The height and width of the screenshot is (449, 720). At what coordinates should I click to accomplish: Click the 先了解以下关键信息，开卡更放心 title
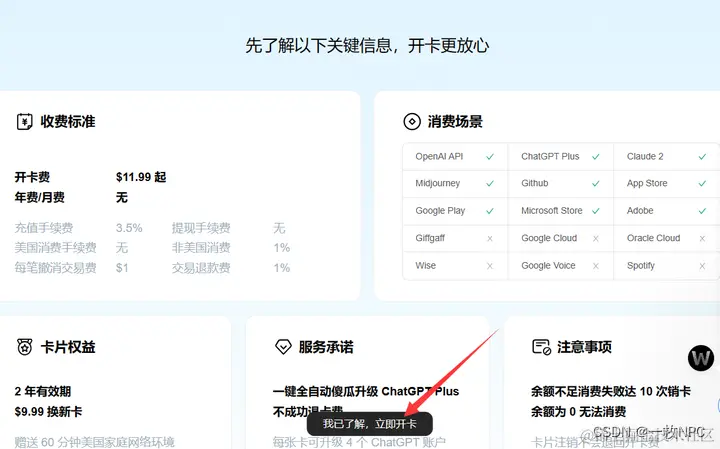click(367, 45)
